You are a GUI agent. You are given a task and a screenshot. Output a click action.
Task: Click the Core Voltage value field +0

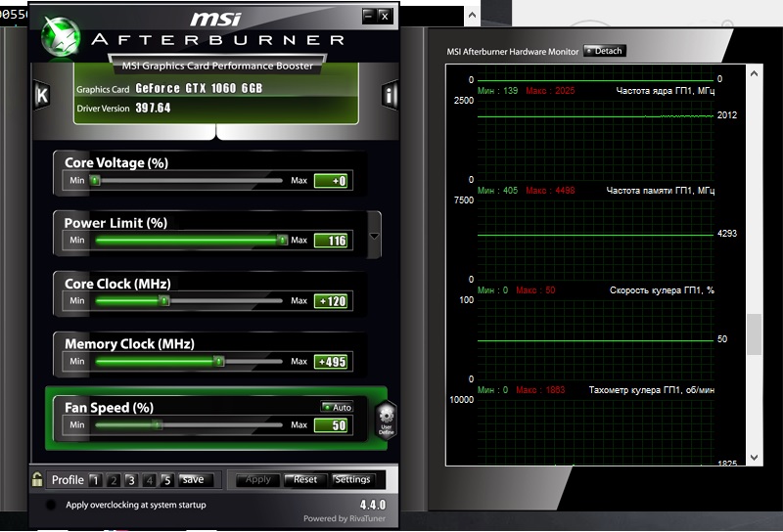coord(331,181)
